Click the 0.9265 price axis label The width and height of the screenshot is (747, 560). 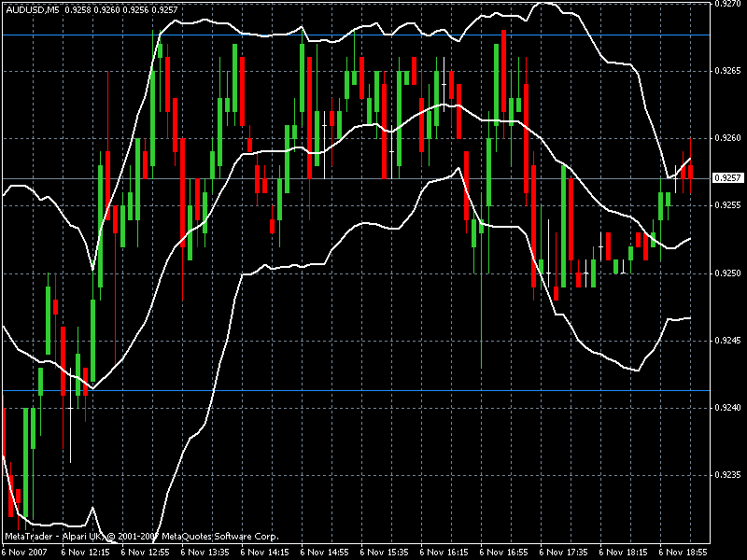click(x=728, y=71)
